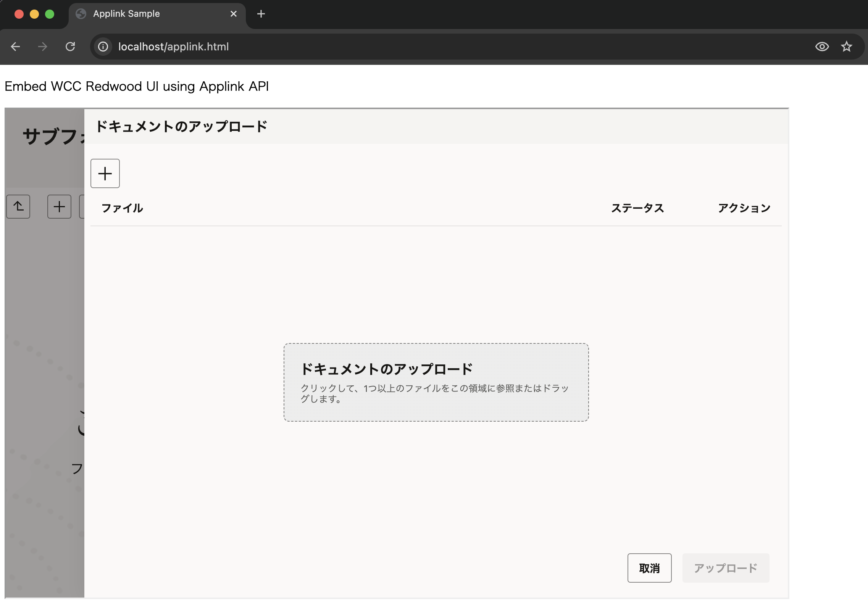Image resolution: width=868 pixels, height=609 pixels.
Task: Click the ファイル column header
Action: point(122,208)
